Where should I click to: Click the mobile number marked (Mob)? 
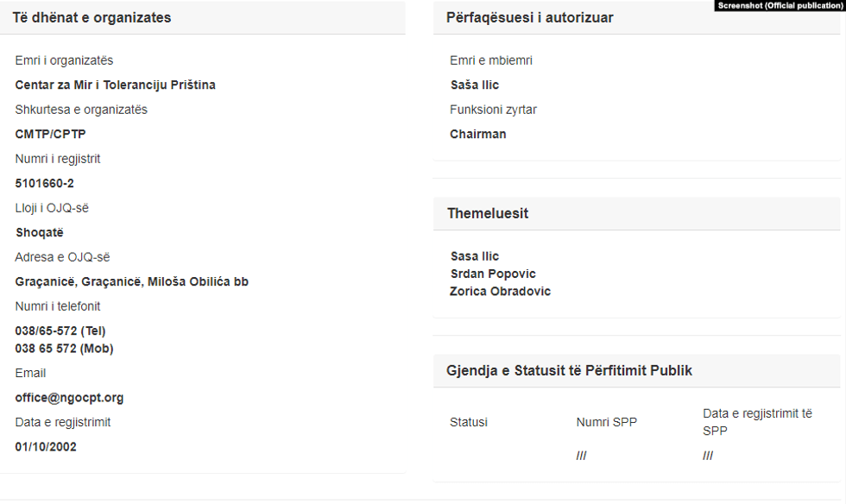[x=64, y=349]
